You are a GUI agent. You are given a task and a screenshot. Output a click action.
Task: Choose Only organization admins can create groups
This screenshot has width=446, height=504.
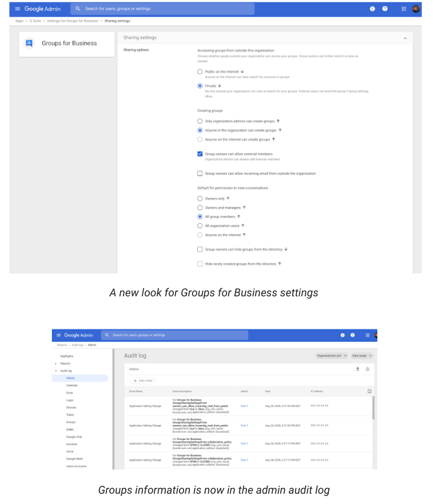click(x=200, y=121)
